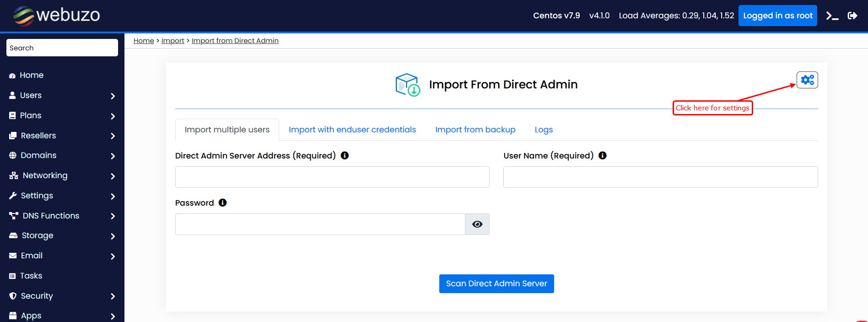Open the import settings gear icon
This screenshot has height=322, width=868.
pos(807,80)
